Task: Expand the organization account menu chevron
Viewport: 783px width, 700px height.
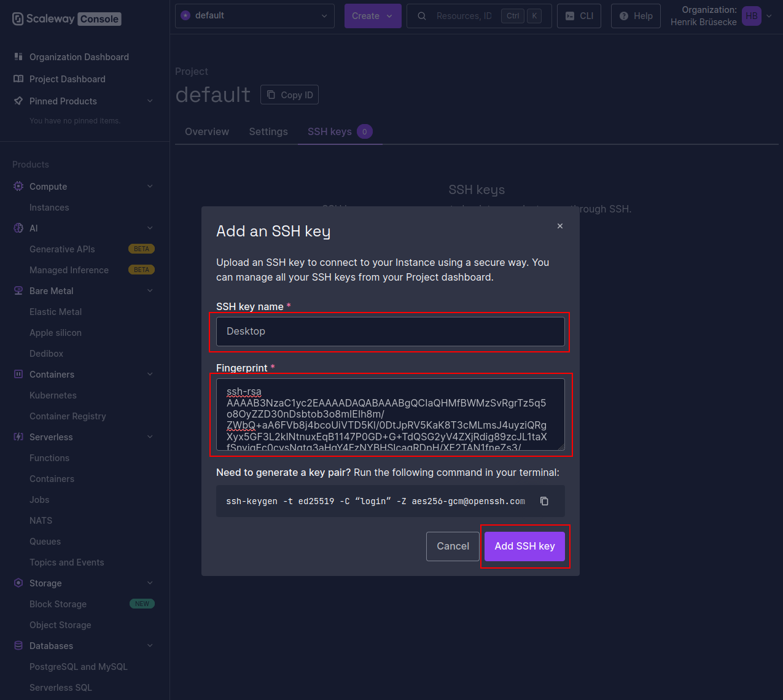Action: pyautogui.click(x=769, y=16)
